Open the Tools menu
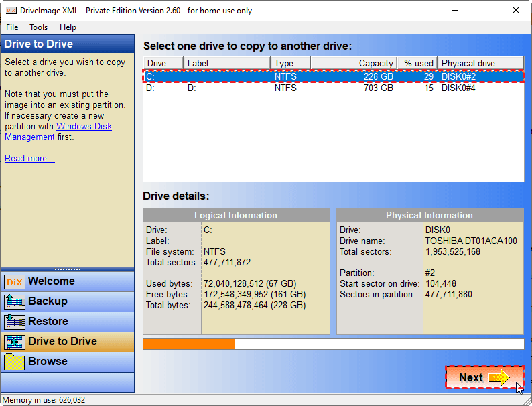The height and width of the screenshot is (406, 532). point(38,27)
